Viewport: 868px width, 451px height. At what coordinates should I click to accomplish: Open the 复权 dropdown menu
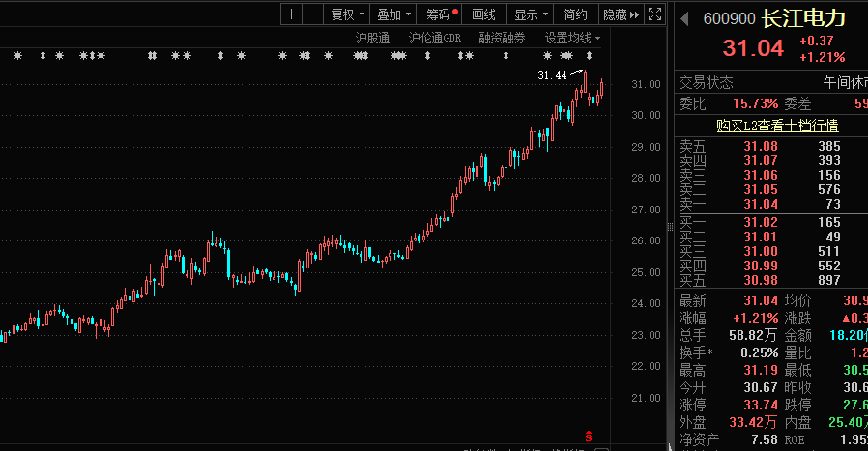coord(347,14)
